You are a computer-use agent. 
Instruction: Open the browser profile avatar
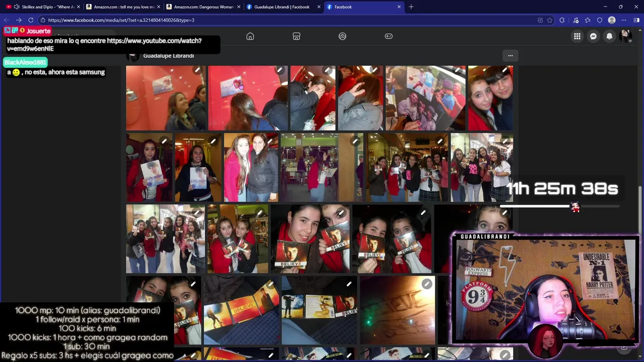coord(612,20)
